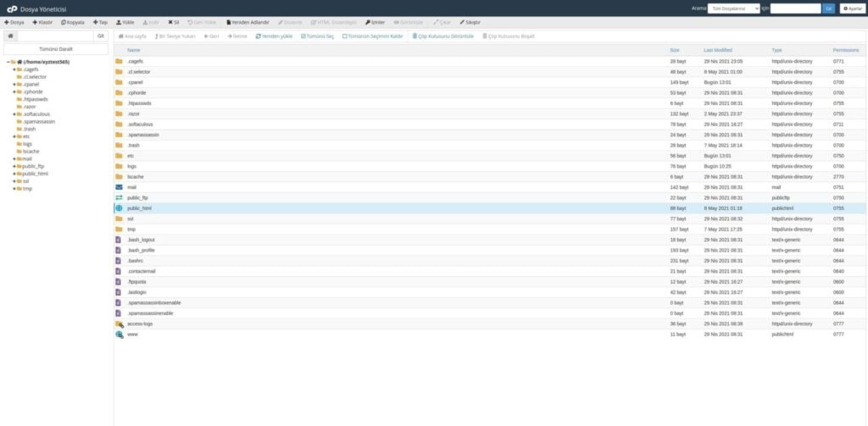Expand ssl node in sidebar tree
Image resolution: width=868 pixels, height=426 pixels.
[x=14, y=181]
